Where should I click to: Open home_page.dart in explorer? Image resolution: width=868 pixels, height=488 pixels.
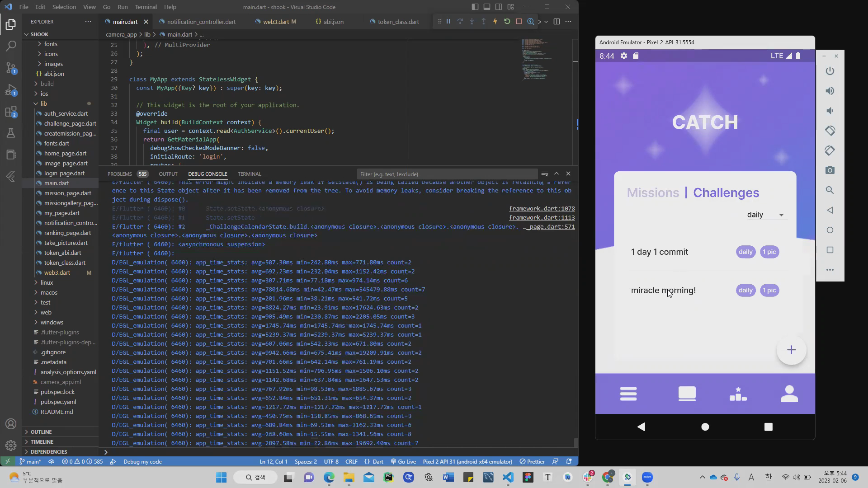click(65, 153)
